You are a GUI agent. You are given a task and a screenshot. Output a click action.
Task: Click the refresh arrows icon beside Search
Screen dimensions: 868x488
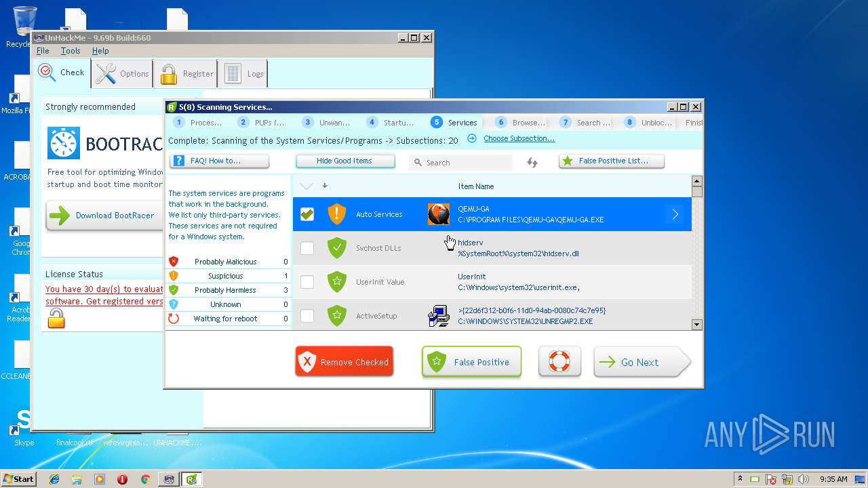pos(532,163)
